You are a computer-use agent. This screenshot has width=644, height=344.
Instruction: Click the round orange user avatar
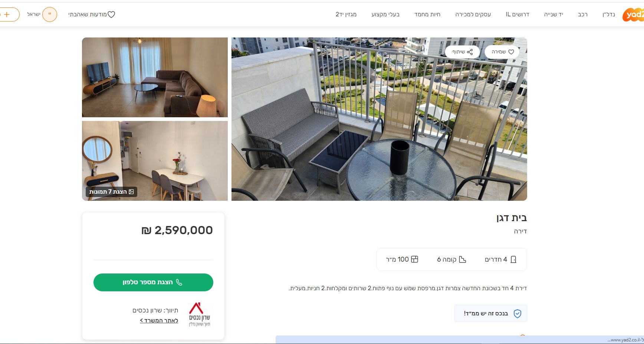click(x=50, y=14)
